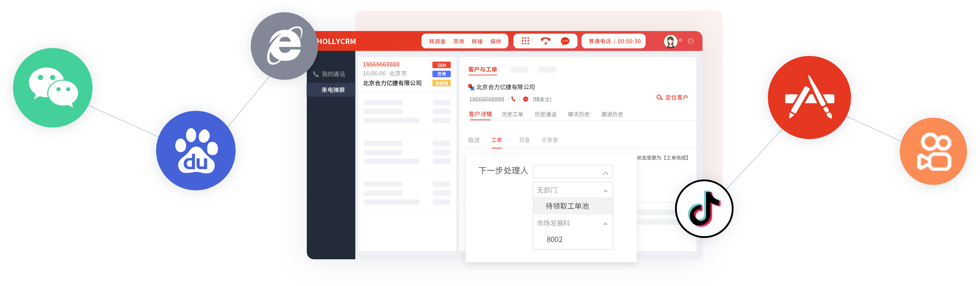This screenshot has width=980, height=286.
Task: Click the Baidu paw logo icon
Action: point(195,151)
